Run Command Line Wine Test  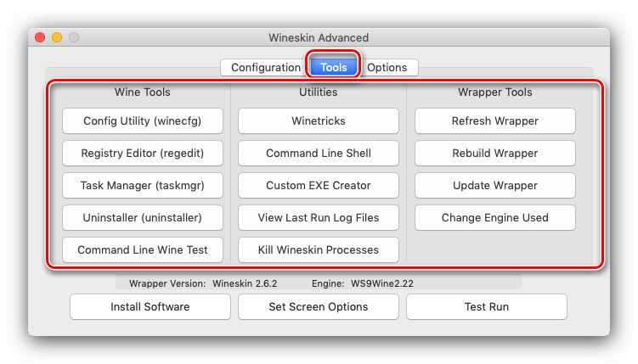click(x=143, y=249)
